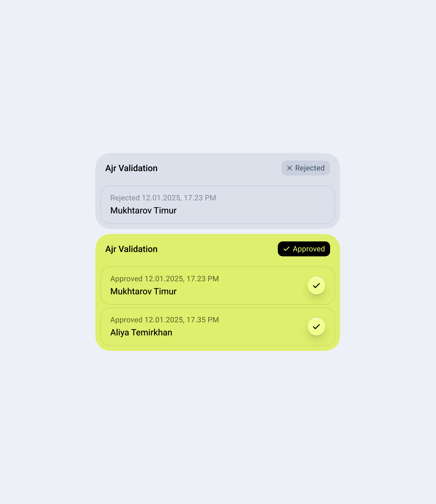Toggle the round checkmark beside Aliya Temirkhan
This screenshot has height=504, width=436.
pos(316,327)
